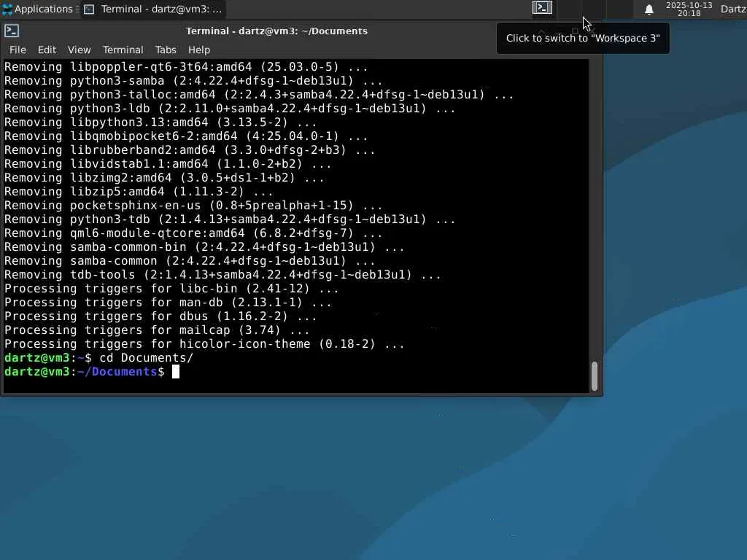Switch to Workspace 1 with the terminal thumbnail
The width and height of the screenshot is (747, 560).
tap(542, 9)
